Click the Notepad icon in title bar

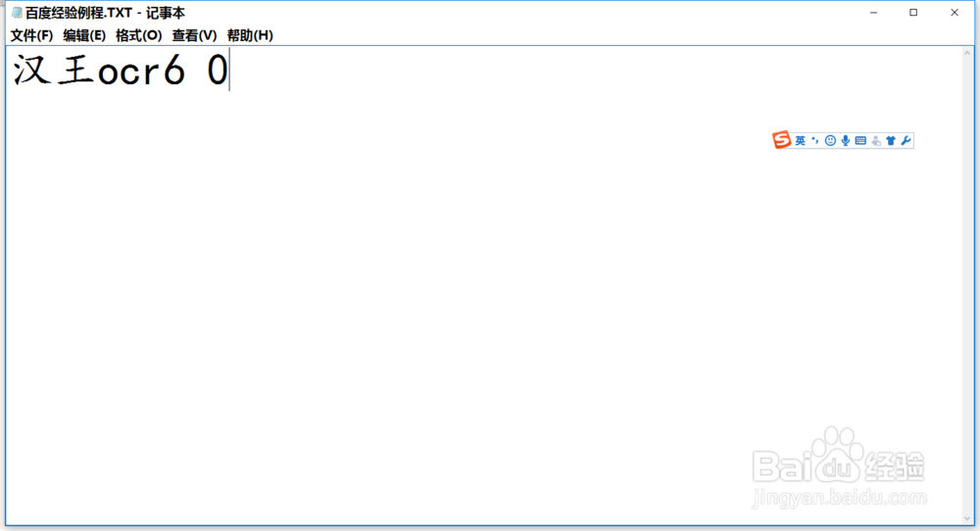[17, 13]
